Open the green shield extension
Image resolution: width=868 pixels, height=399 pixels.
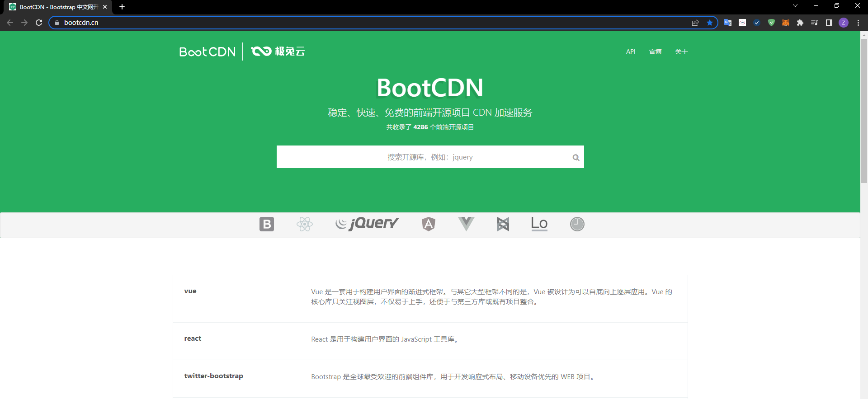pos(771,23)
